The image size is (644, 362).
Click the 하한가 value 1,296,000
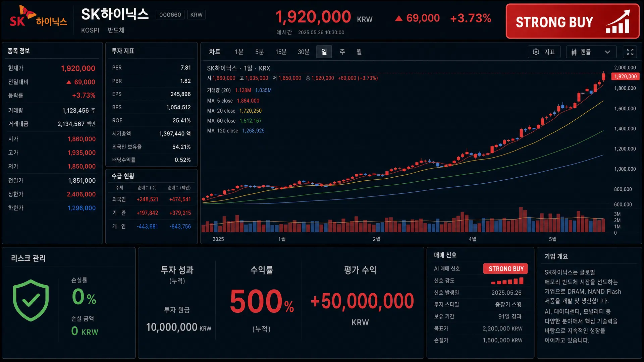tap(82, 208)
